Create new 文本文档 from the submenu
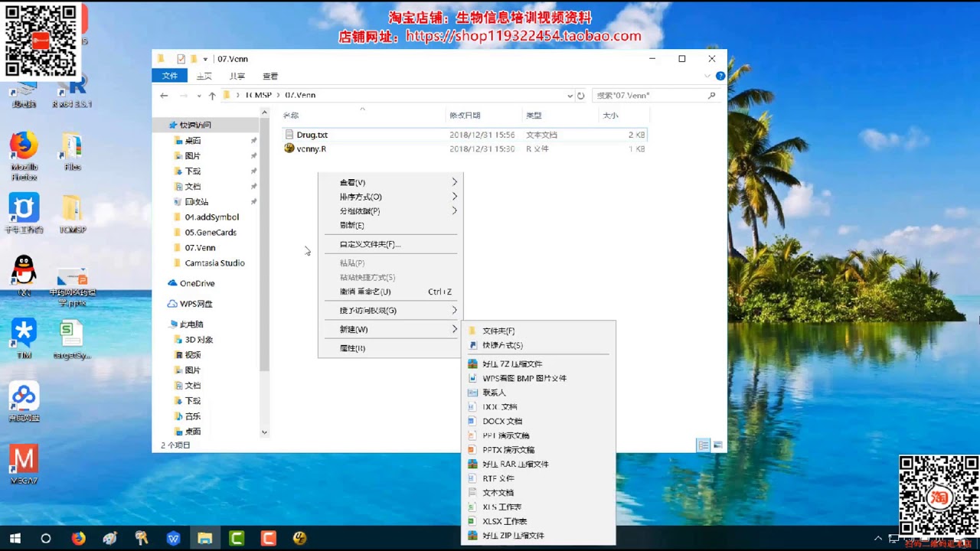The width and height of the screenshot is (980, 551). point(538,493)
